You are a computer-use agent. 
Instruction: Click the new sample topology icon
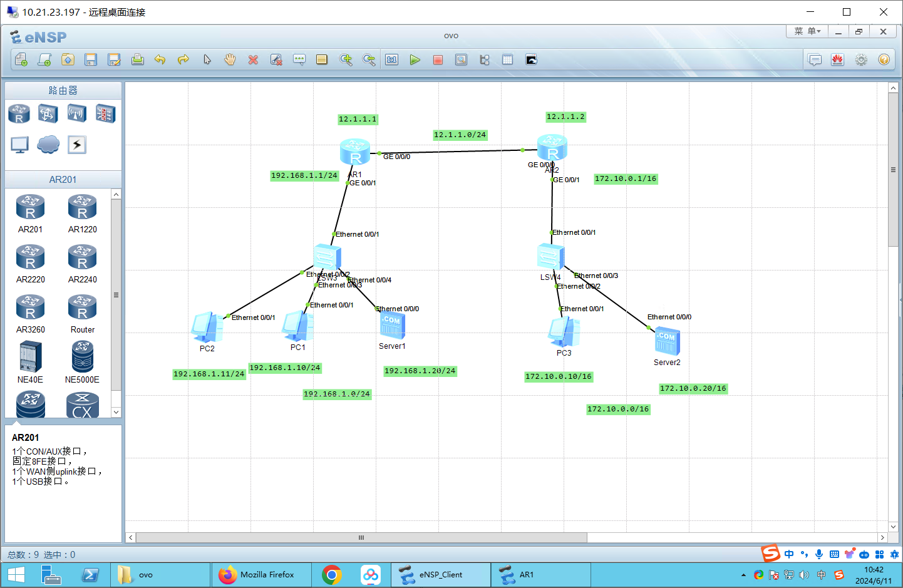[44, 59]
